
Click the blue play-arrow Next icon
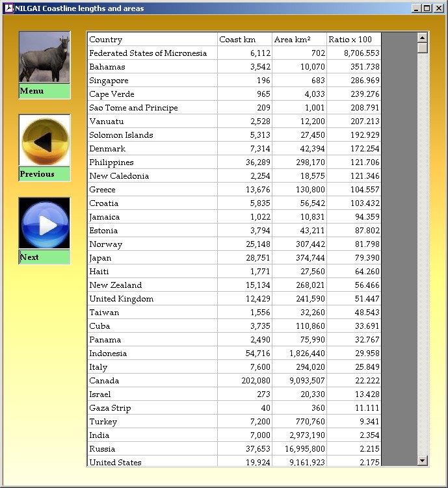pos(44,224)
